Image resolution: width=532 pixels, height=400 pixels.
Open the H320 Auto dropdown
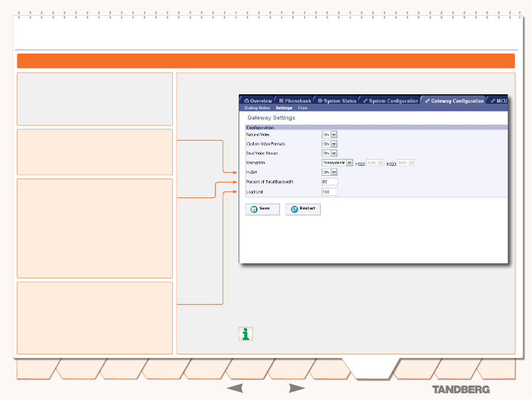[x=375, y=163]
